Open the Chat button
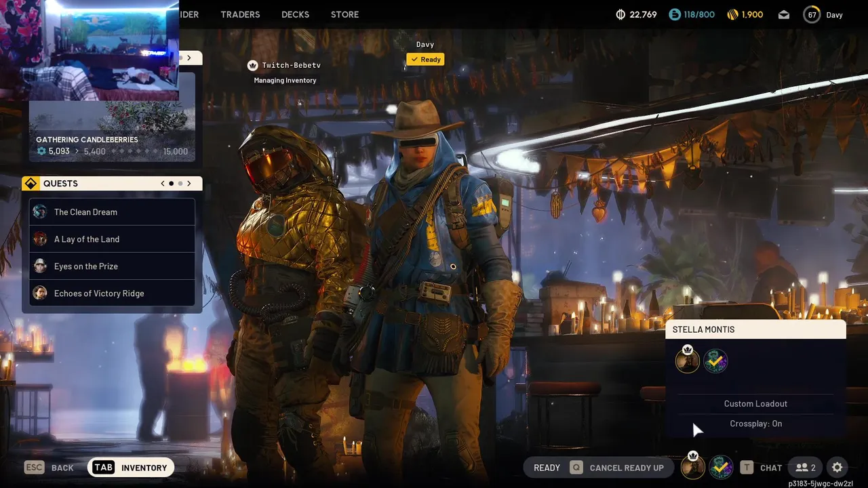Viewport: 868px width, 488px height. click(771, 468)
